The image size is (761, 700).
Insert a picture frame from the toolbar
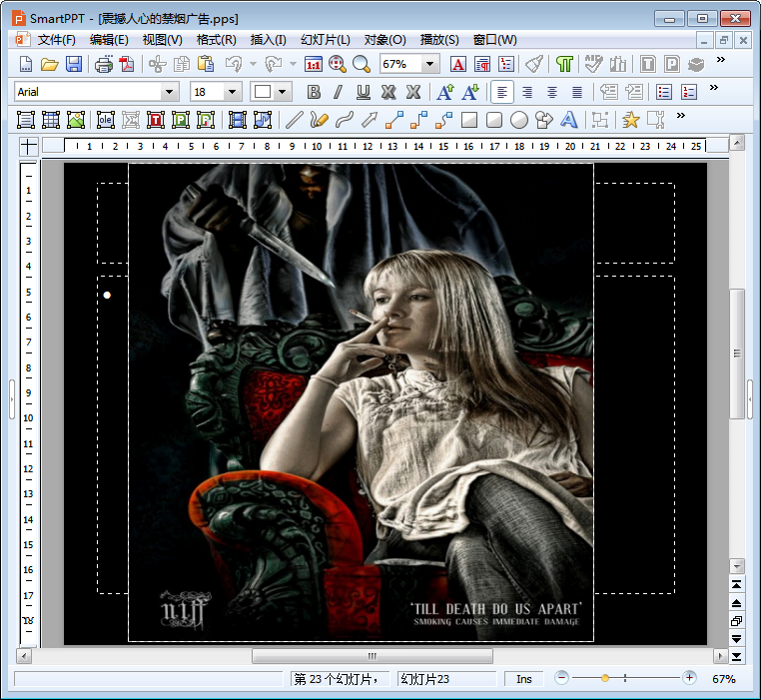pyautogui.click(x=76, y=120)
